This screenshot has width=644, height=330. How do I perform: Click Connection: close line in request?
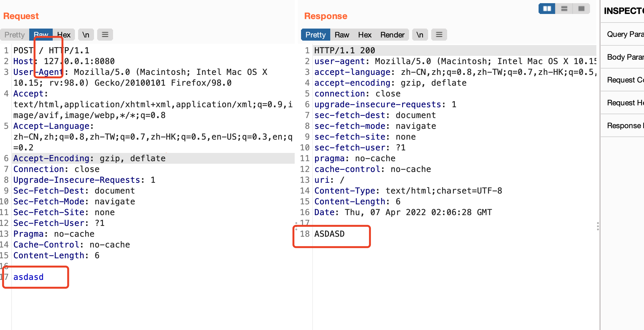pyautogui.click(x=56, y=169)
